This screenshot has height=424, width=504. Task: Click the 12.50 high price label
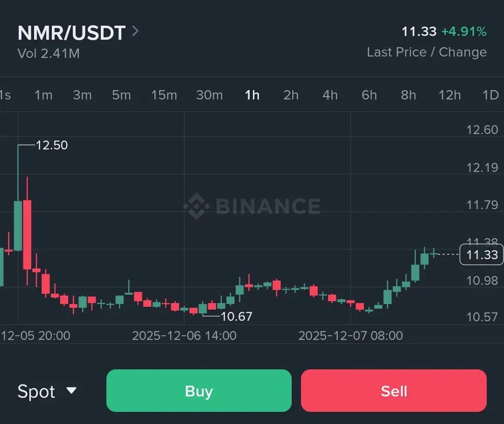pos(52,145)
